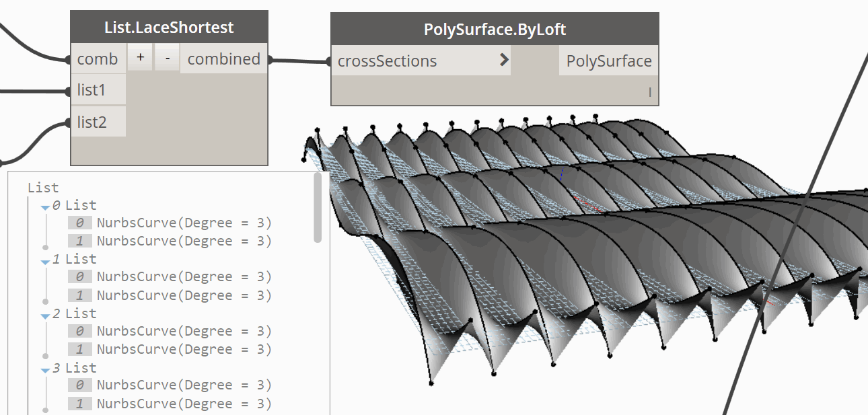Click the combined output port

pyautogui.click(x=224, y=59)
